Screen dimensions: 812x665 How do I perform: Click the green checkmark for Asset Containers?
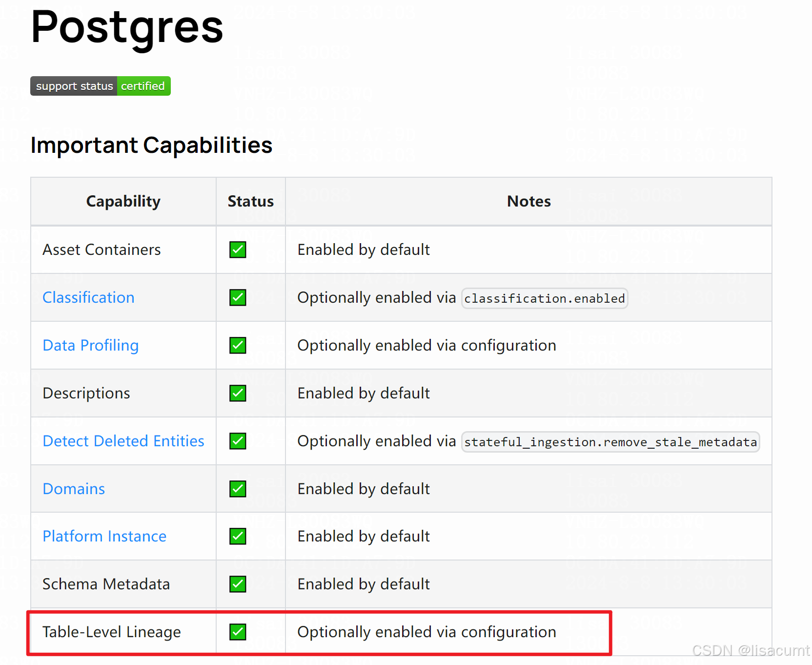click(238, 249)
